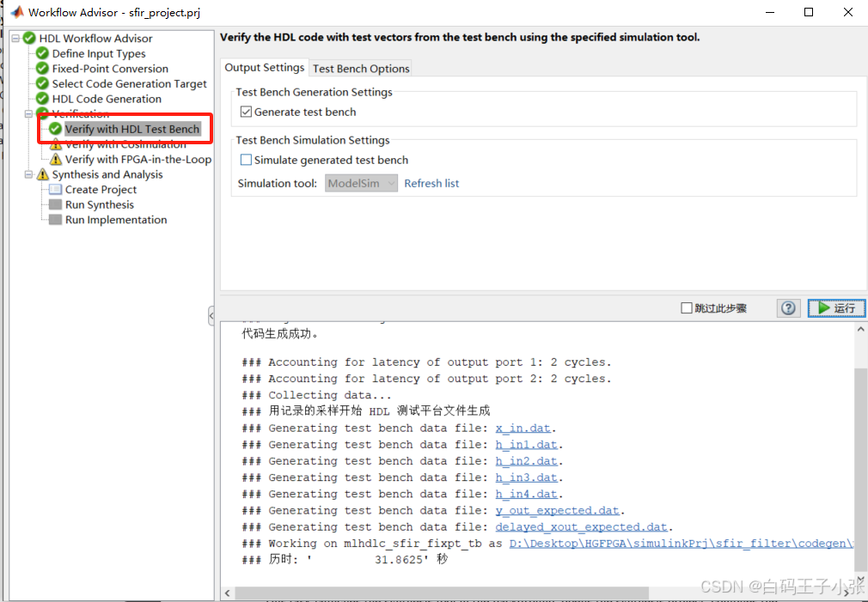Open the Simulation tool ModelSim dropdown
The height and width of the screenshot is (602, 868).
[361, 183]
